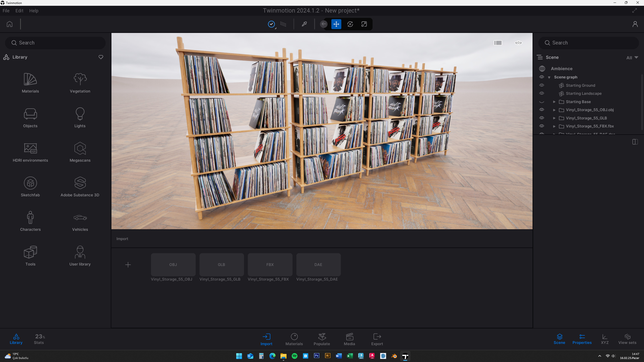Expand Vinyl_Storage_55_OBJ.obj folder

coord(554,110)
